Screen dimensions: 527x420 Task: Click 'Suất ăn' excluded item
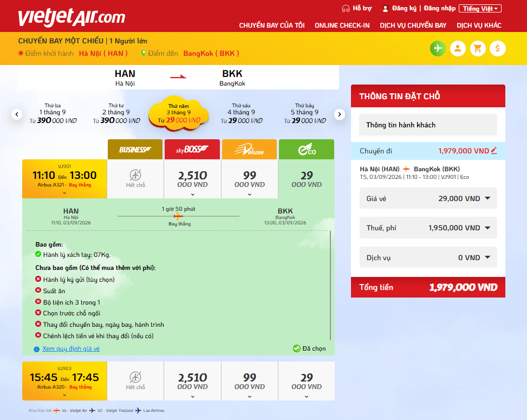54,291
